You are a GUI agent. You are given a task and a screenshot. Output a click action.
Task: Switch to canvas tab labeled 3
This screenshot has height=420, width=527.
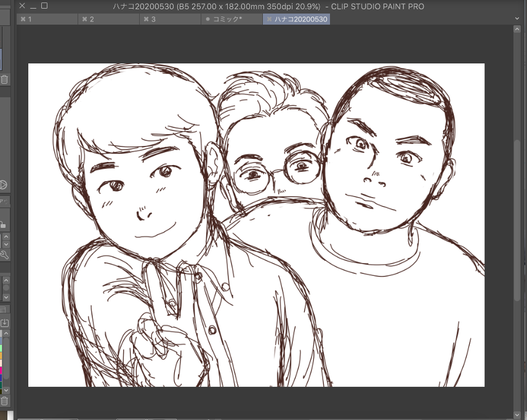point(170,19)
